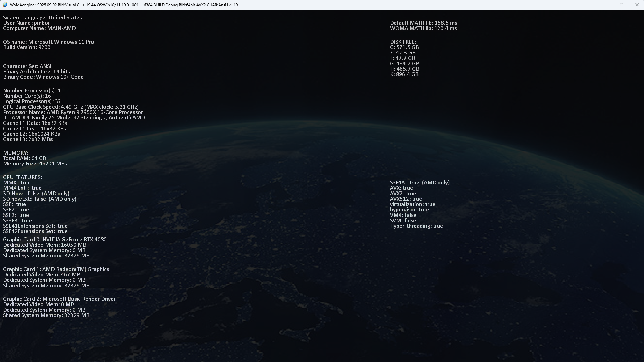Click 'Processor Name: AMD Ryzen 9 7950X' line

(73, 112)
